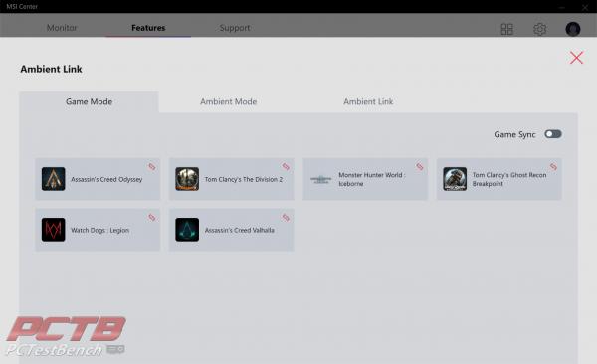This screenshot has height=364, width=597.
Task: Toggle the Game Sync switch
Action: tap(553, 134)
